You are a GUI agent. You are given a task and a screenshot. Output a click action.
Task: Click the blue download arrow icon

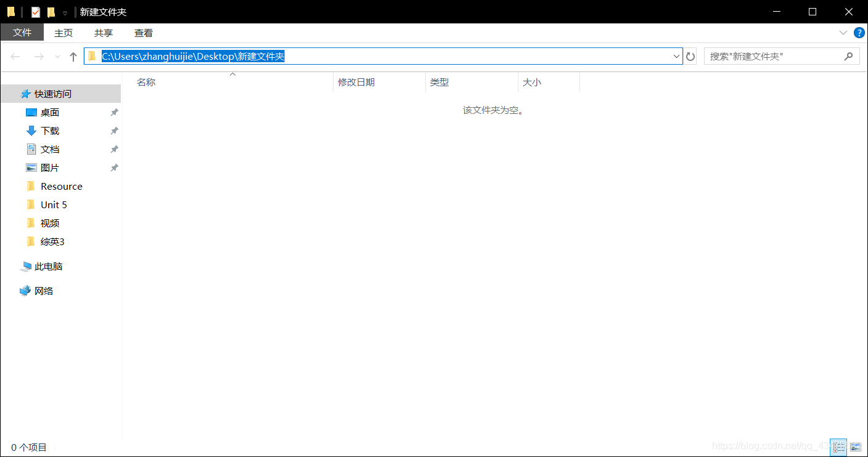click(x=31, y=131)
